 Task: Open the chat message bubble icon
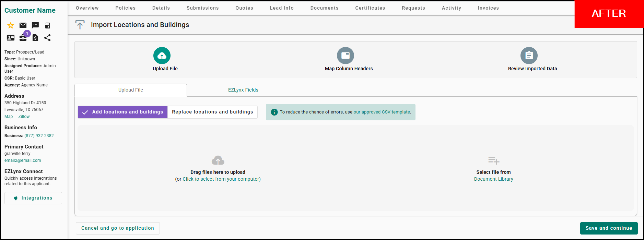click(x=35, y=25)
